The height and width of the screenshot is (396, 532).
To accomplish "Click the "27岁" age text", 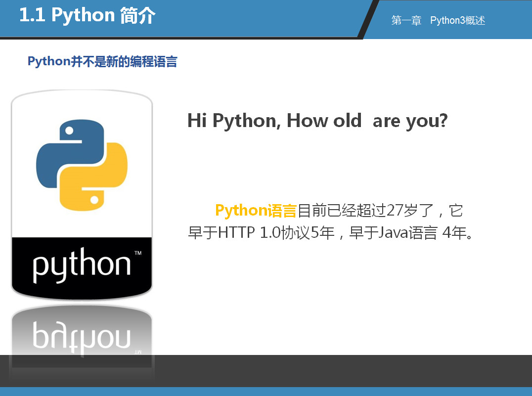I will coord(401,211).
